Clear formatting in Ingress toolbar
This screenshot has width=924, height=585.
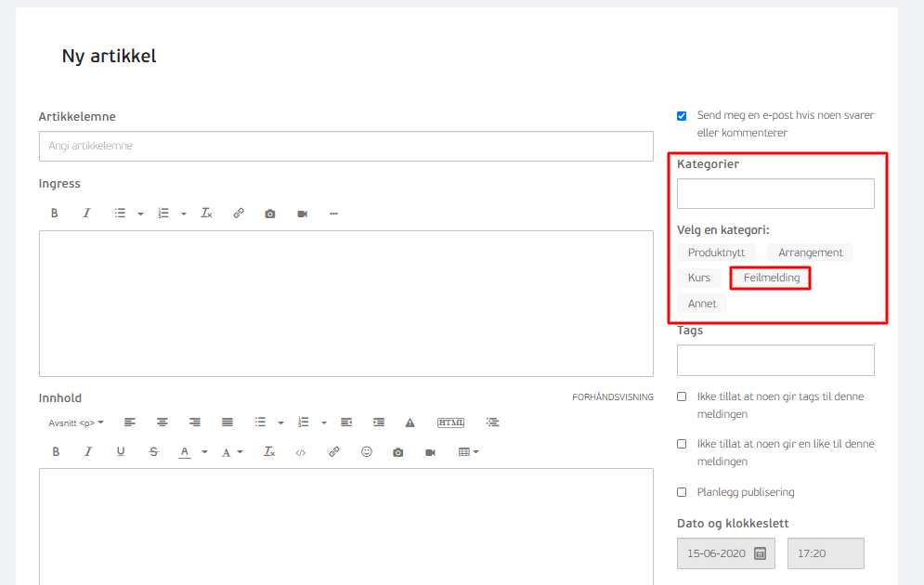coord(206,214)
